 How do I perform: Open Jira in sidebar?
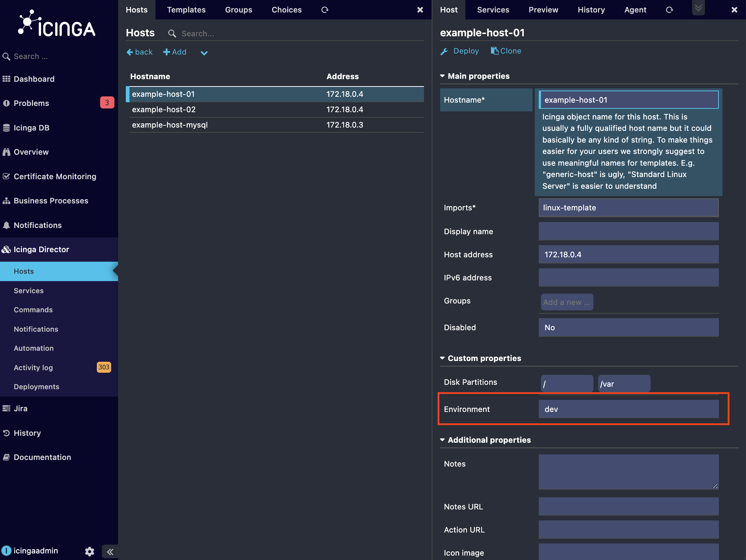[20, 409]
